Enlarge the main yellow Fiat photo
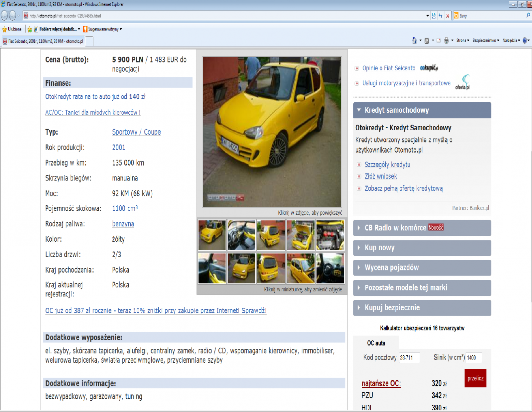 272,132
